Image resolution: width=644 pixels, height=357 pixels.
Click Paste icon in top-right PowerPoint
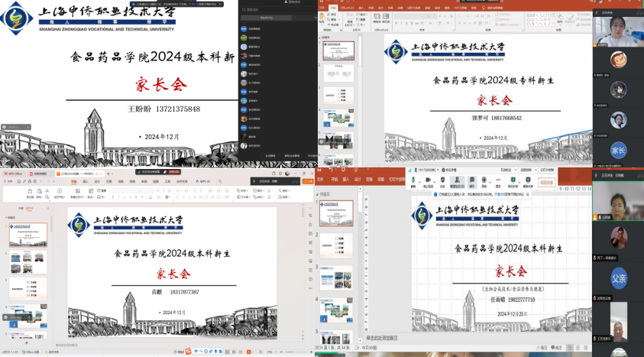point(323,18)
